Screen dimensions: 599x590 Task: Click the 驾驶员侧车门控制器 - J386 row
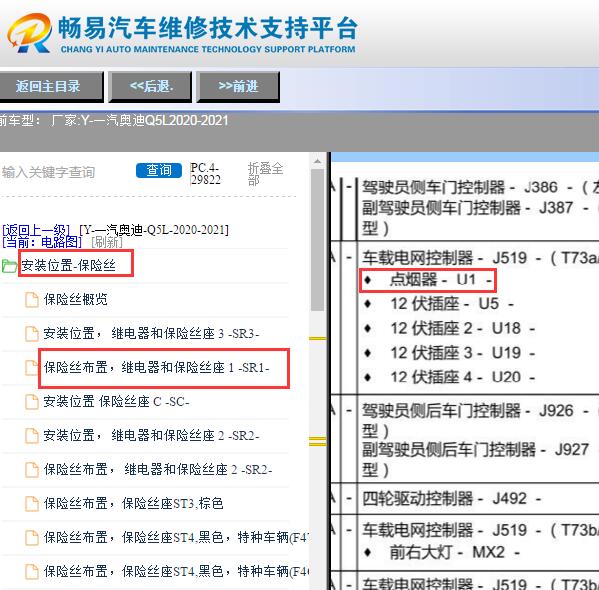480,188
